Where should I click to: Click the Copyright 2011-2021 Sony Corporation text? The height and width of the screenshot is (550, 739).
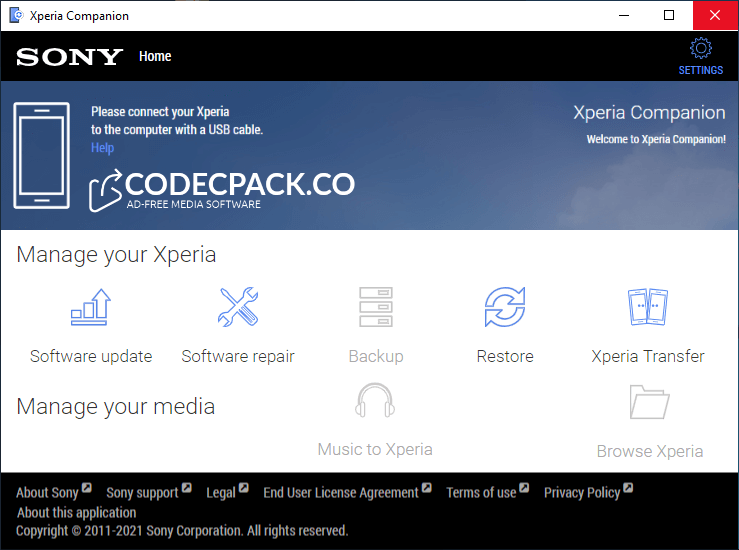[x=182, y=531]
